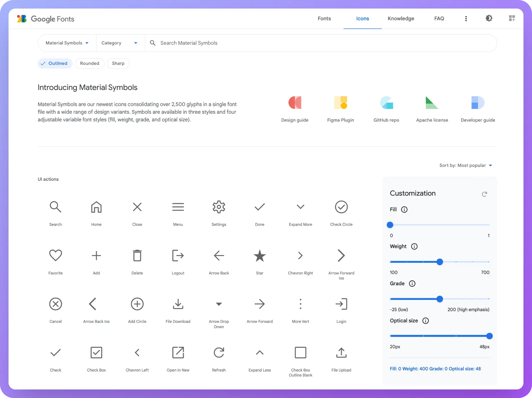
Task: Expand the Category filter dropdown
Action: tap(119, 43)
